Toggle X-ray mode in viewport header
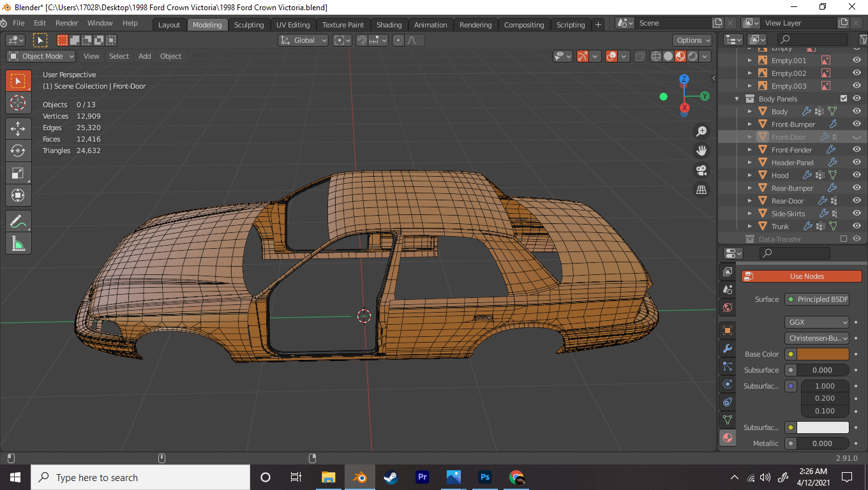868x490 pixels. pos(640,56)
